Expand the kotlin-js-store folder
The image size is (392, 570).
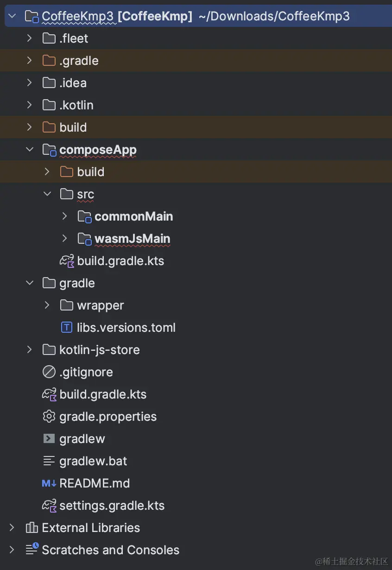(x=29, y=349)
